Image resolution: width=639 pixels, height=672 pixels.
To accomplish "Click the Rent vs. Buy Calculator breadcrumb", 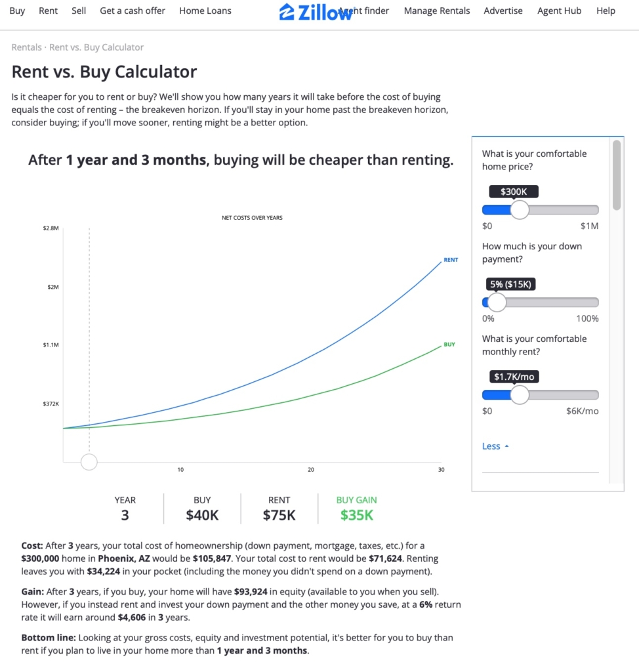I will [96, 47].
